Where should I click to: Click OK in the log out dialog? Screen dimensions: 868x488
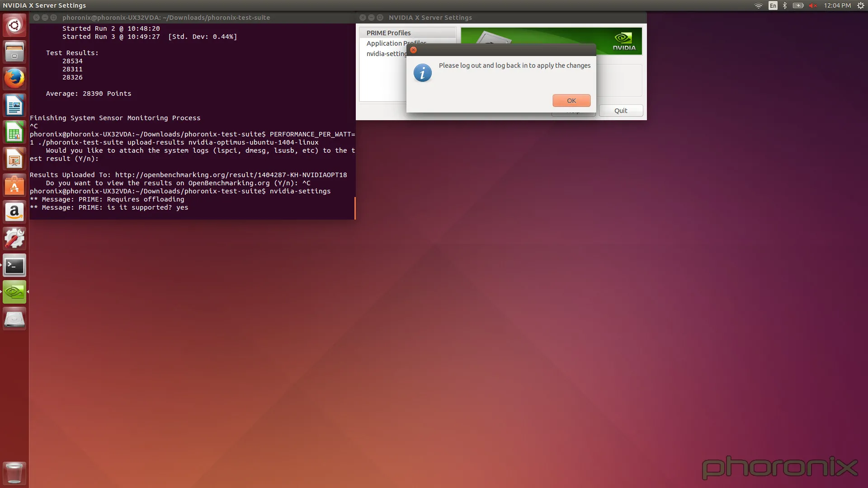571,101
